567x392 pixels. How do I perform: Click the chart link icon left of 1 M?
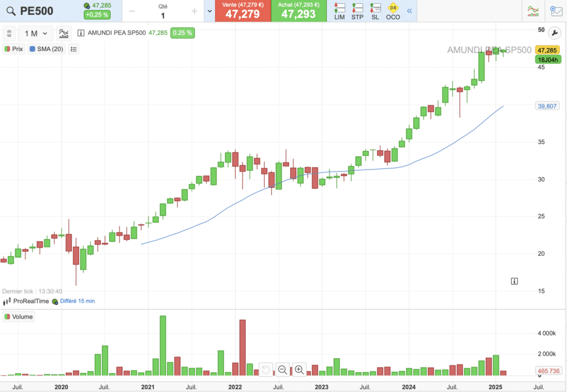pos(9,34)
